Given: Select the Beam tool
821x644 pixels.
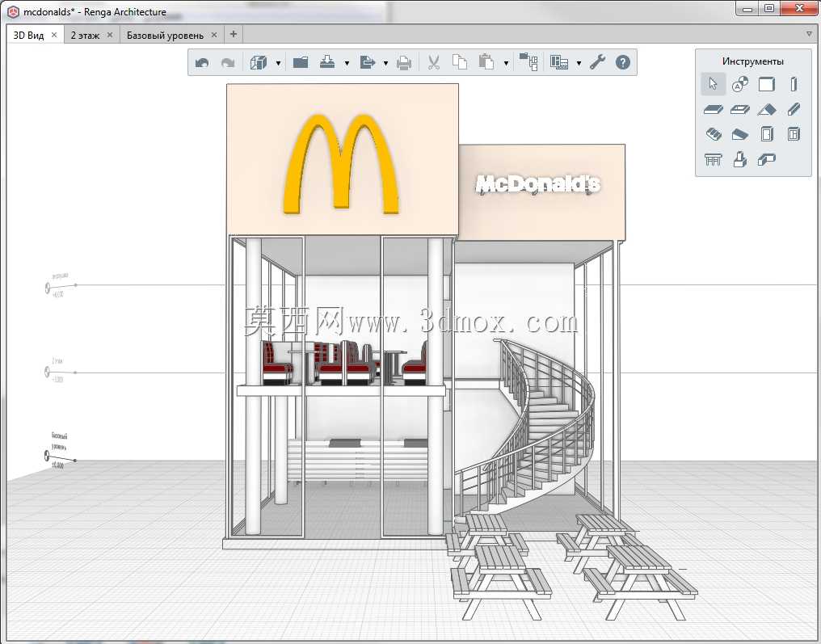Looking at the screenshot, I should tap(794, 109).
